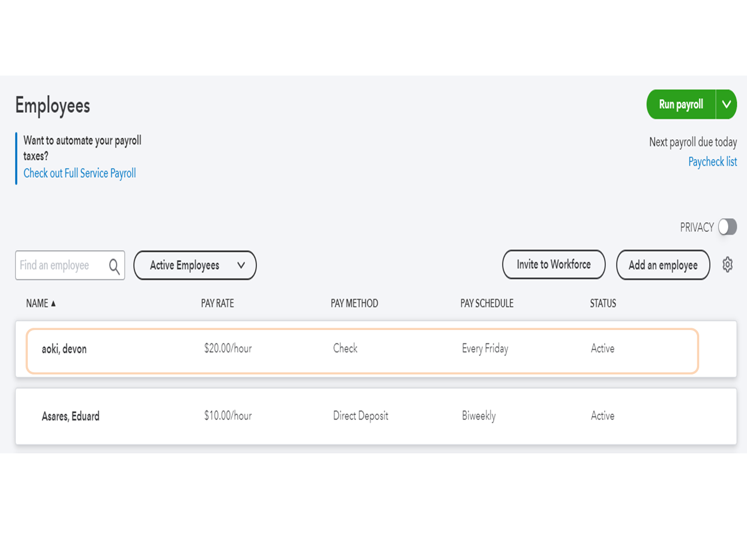This screenshot has width=747, height=560.
Task: Open the Paycheck list link
Action: tap(712, 162)
